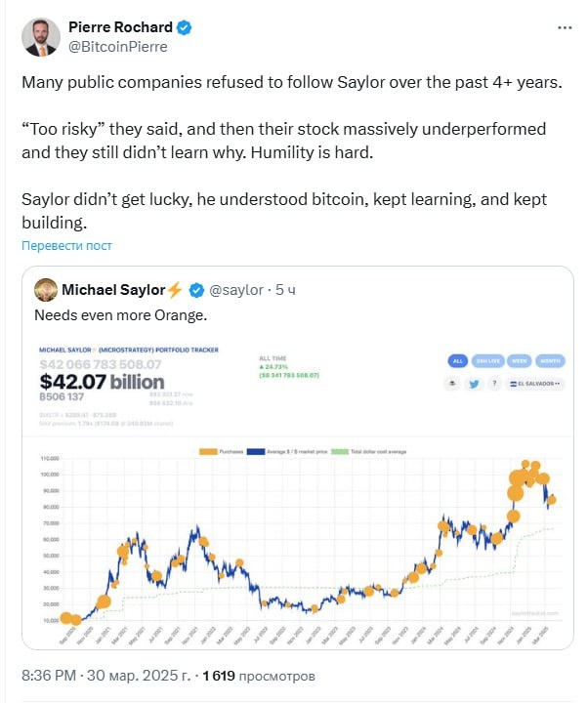Click Michael Saylor's small avatar
The image size is (588, 703).
pyautogui.click(x=45, y=290)
